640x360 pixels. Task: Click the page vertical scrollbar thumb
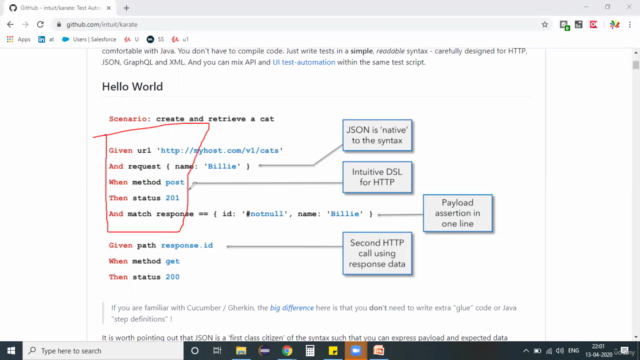click(636, 65)
